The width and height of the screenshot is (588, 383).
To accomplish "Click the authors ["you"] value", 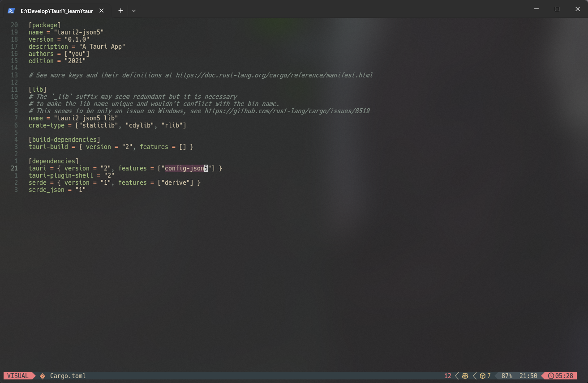I will click(x=77, y=54).
